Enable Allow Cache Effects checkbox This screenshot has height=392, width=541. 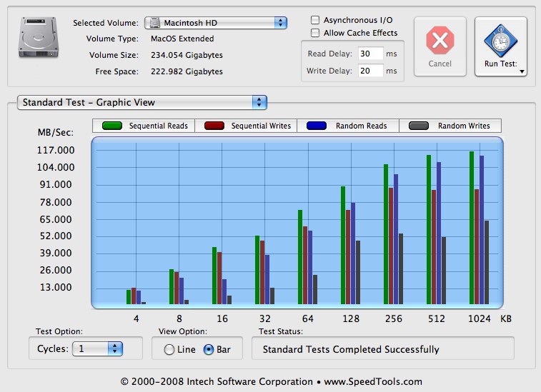(x=315, y=33)
